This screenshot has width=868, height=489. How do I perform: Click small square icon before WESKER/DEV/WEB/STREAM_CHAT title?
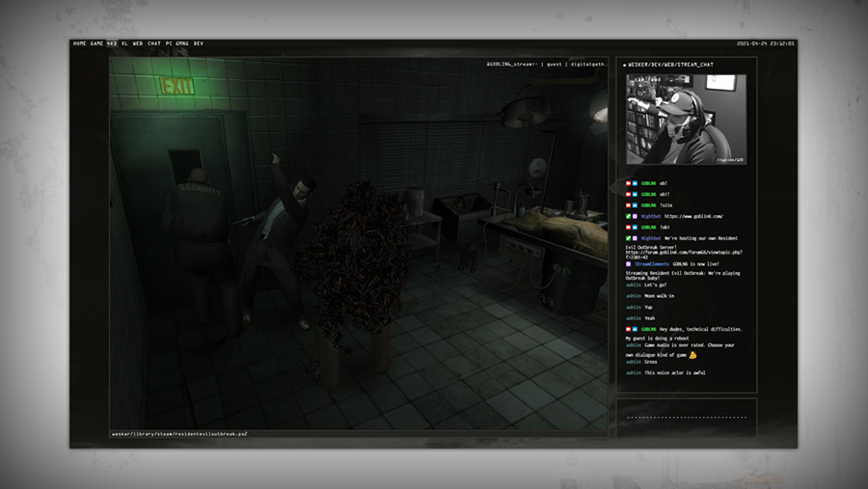(624, 66)
